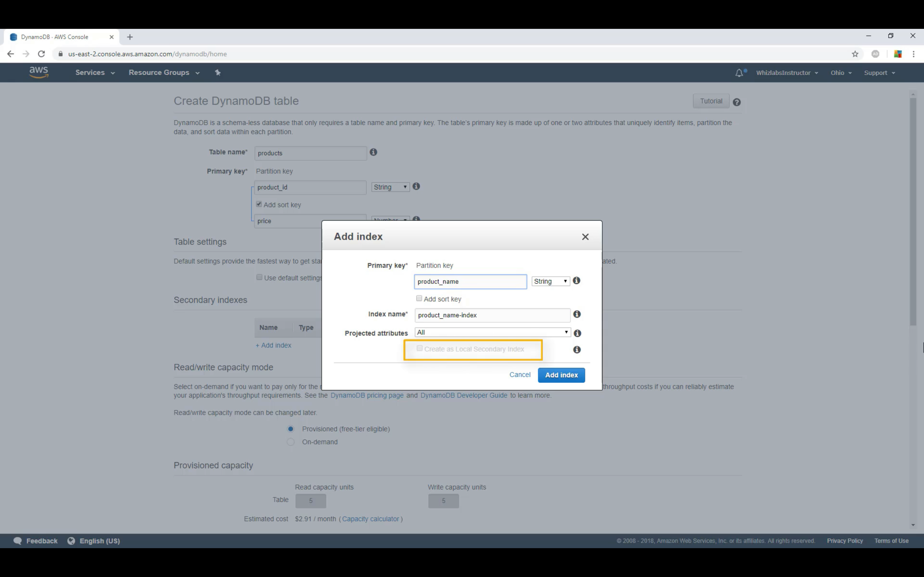
Task: Tick the Use default settings checkbox
Action: 259,277
